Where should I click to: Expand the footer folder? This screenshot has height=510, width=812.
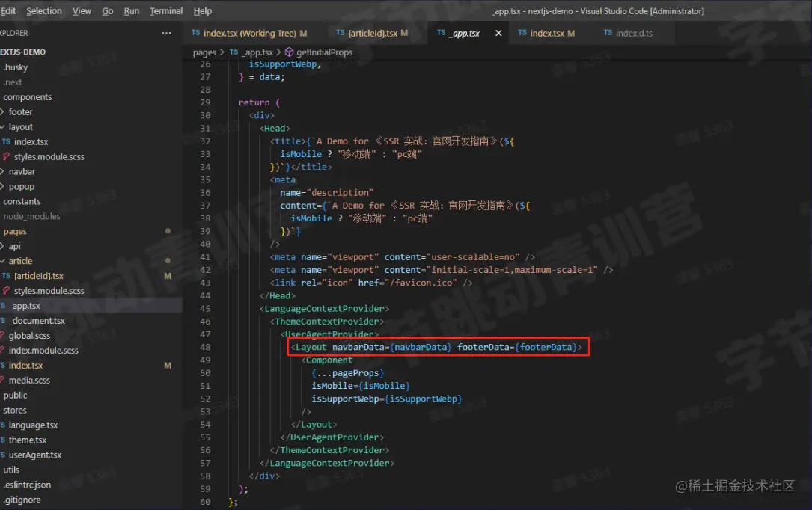point(20,111)
